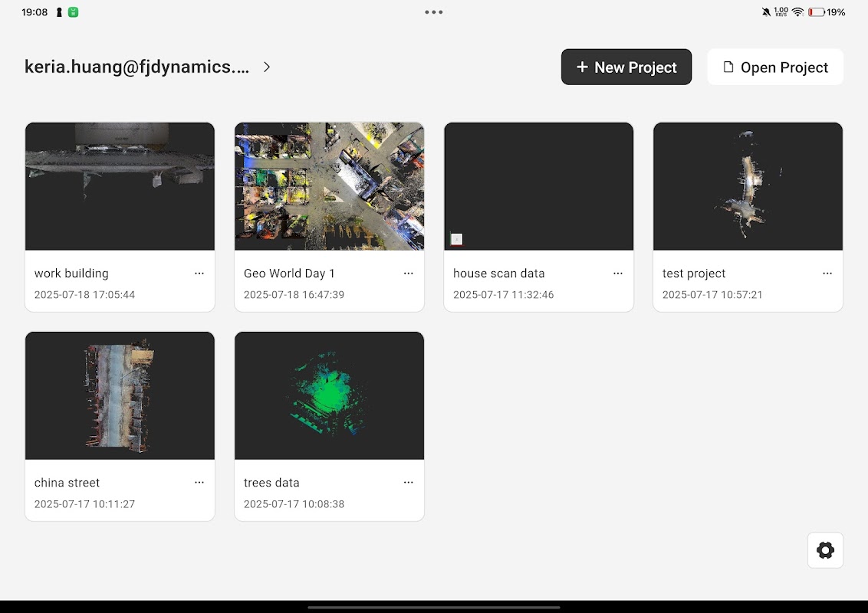Click date 2025-07-17 10:57:21
The image size is (868, 613).
[x=712, y=295]
